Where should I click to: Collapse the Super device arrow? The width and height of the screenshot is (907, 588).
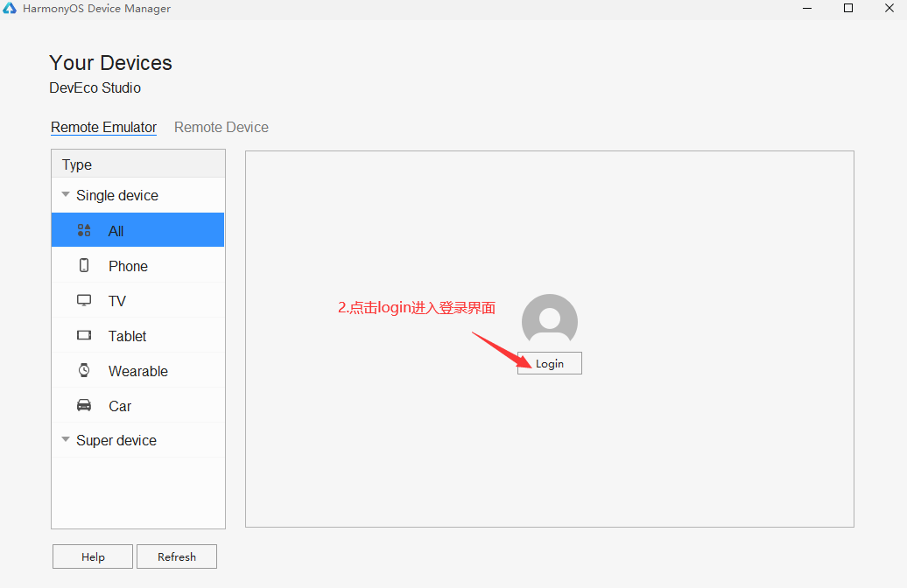[66, 439]
